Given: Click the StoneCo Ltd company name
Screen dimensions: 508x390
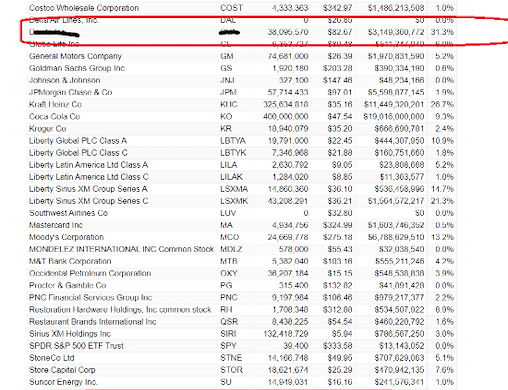Looking at the screenshot, I should (x=52, y=358).
